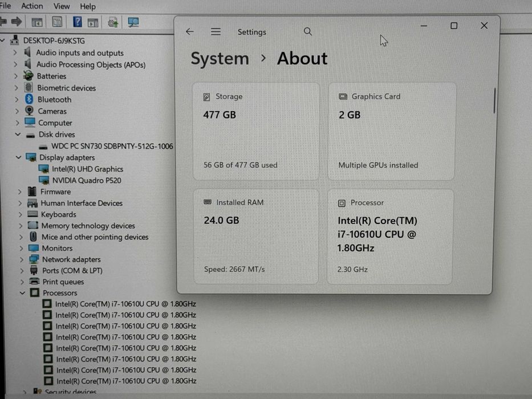Select the Memory technology devices label

coord(88,226)
